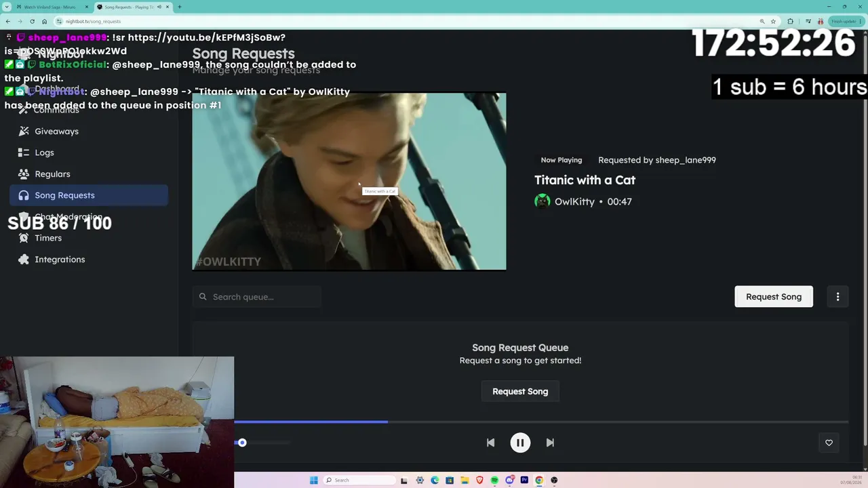
Task: Open Giveaways in the sidebar
Action: pyautogui.click(x=89, y=131)
